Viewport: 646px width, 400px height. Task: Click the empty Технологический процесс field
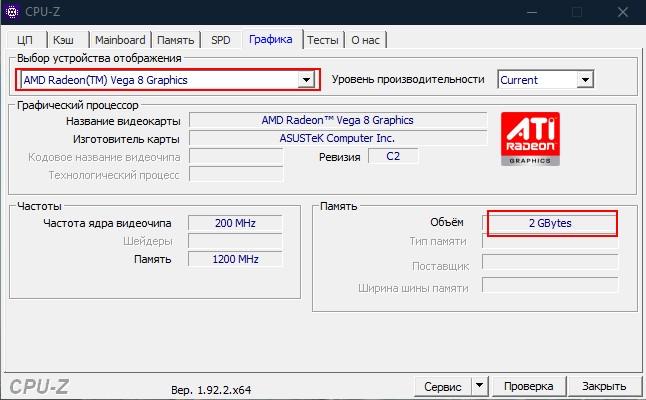pyautogui.click(x=236, y=175)
